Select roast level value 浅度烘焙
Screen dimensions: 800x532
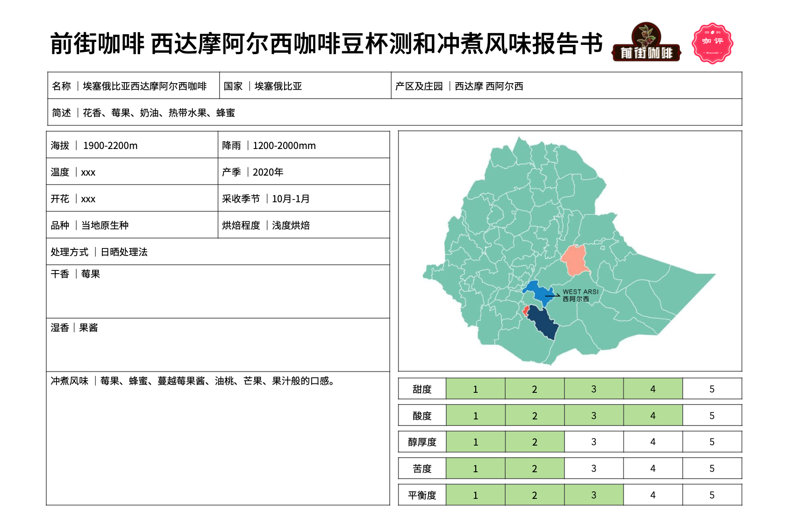click(x=291, y=225)
